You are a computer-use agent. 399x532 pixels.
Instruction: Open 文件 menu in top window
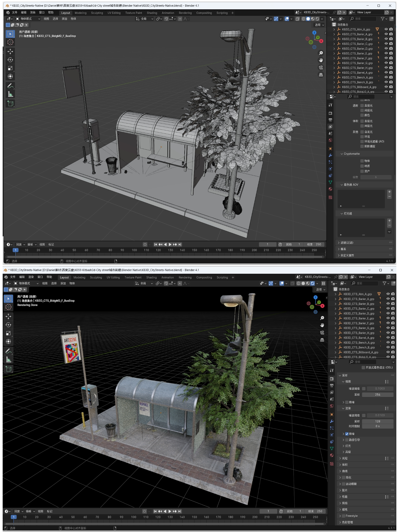[15, 13]
